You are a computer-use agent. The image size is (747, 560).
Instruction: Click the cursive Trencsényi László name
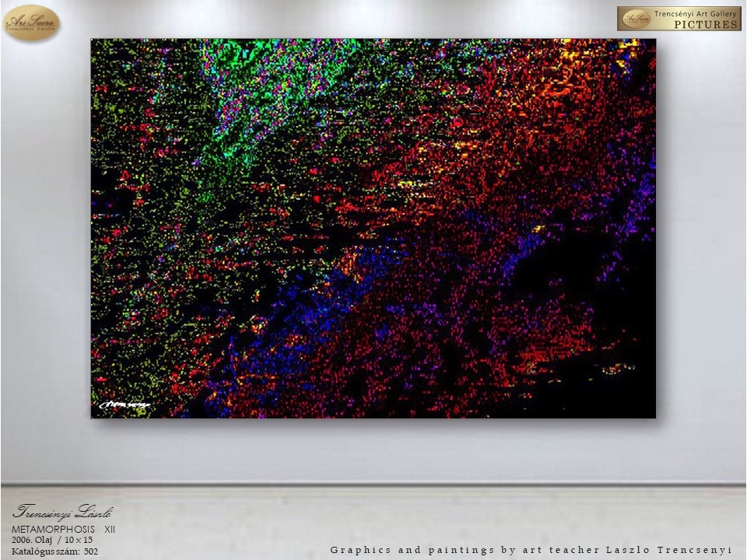pyautogui.click(x=63, y=512)
